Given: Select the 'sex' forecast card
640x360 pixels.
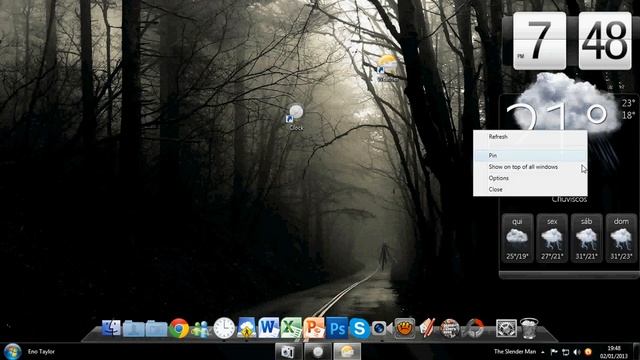Looking at the screenshot, I should (552, 238).
